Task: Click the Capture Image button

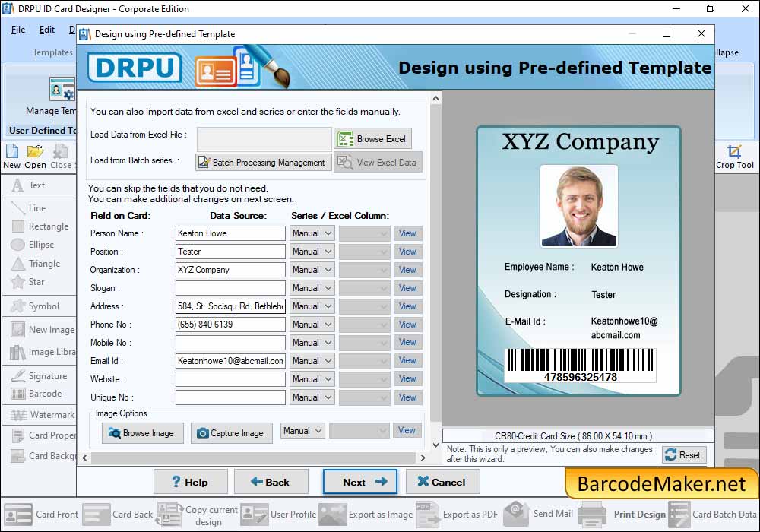Action: pyautogui.click(x=231, y=433)
